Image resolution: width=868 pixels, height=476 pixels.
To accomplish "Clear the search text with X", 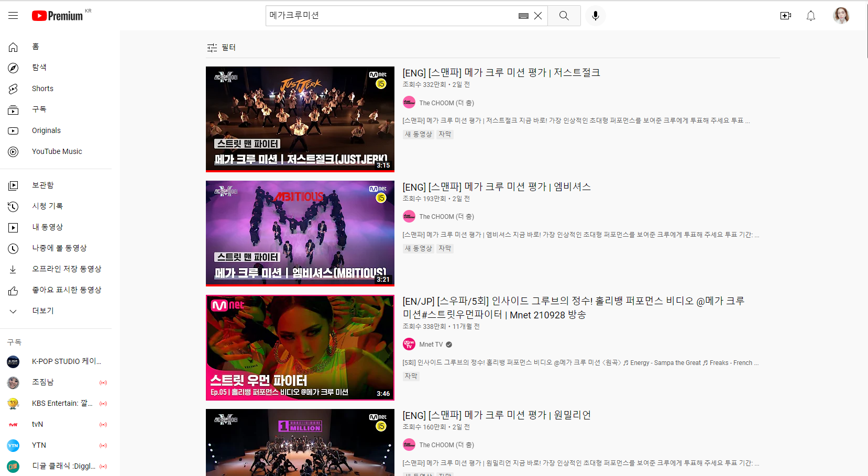I will [x=538, y=16].
